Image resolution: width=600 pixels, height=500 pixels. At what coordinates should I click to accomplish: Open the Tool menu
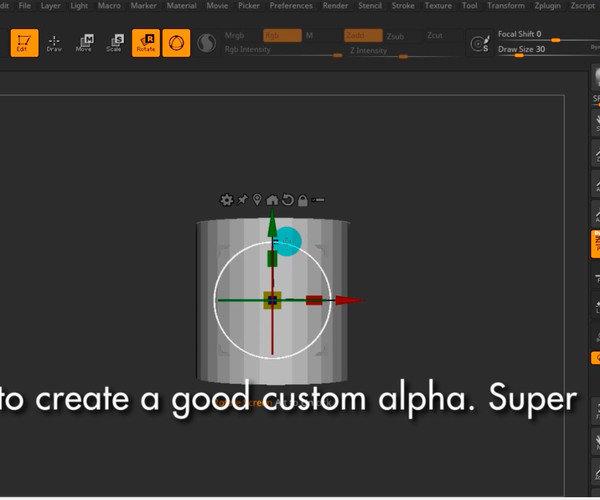470,6
